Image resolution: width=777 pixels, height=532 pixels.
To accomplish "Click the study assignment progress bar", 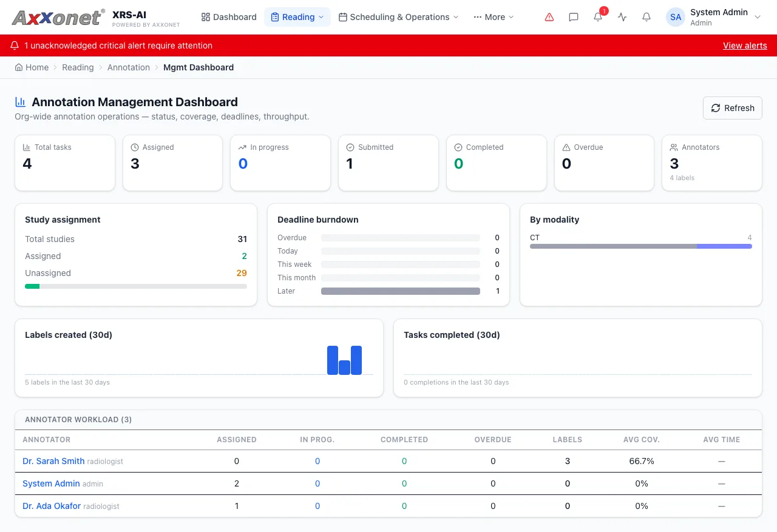I will (x=136, y=286).
